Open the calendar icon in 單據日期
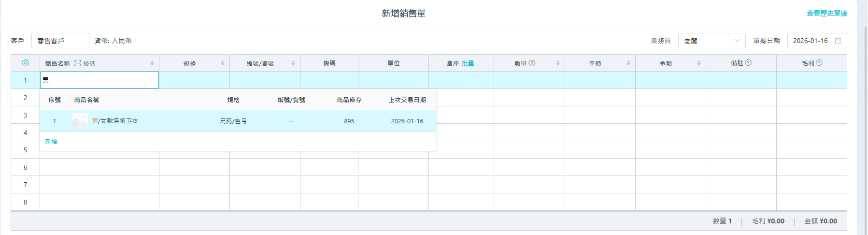The image size is (868, 235). [838, 41]
